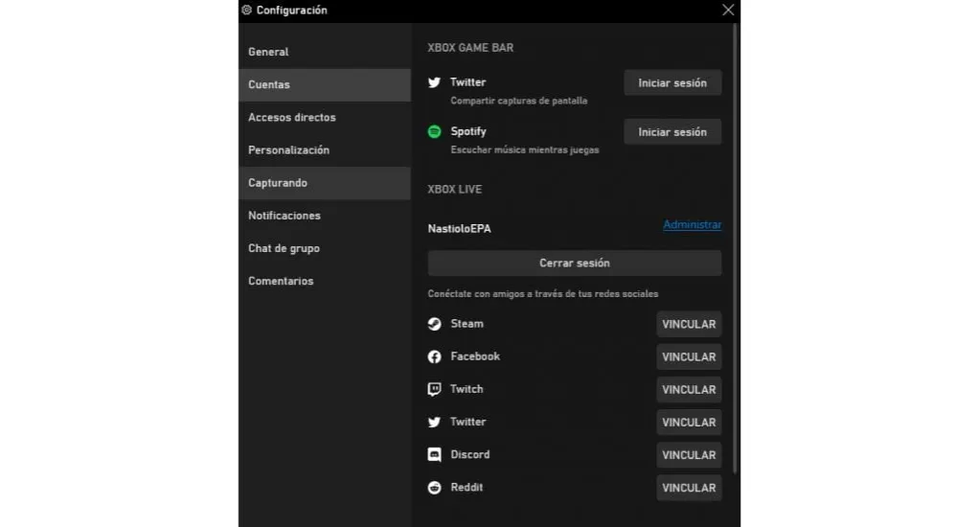Close the Configuración window
The width and height of the screenshot is (980, 527).
(x=728, y=10)
